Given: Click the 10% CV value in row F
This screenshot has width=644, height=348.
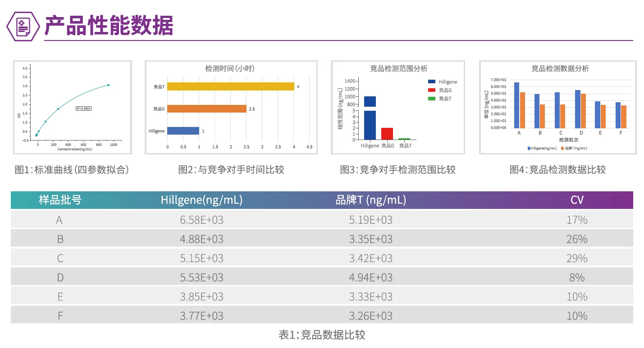Looking at the screenshot, I should 577,316.
